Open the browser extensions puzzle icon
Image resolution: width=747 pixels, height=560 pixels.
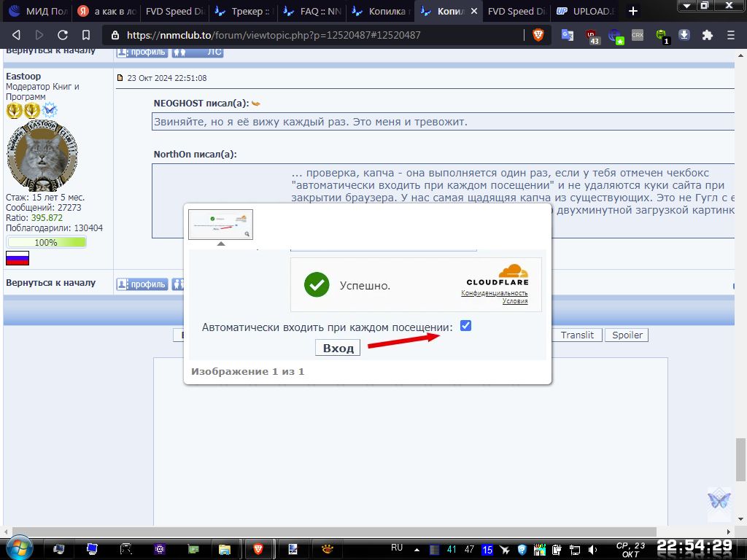[707, 35]
